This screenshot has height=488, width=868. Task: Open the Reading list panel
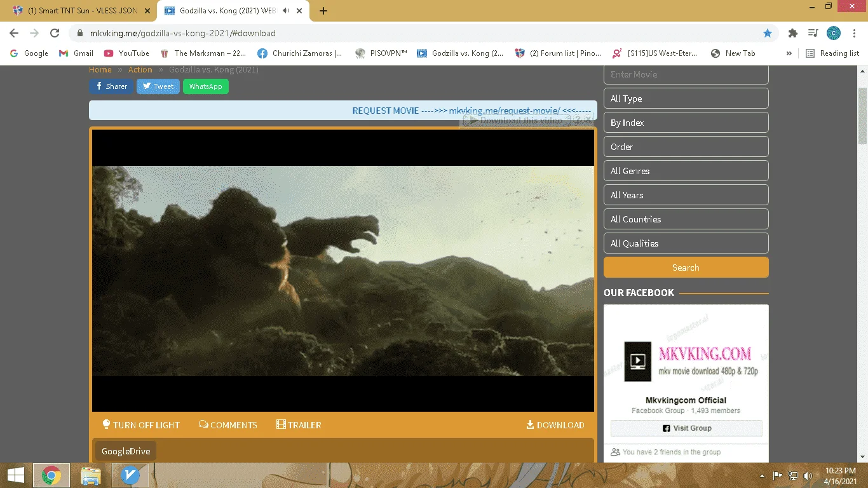click(832, 53)
